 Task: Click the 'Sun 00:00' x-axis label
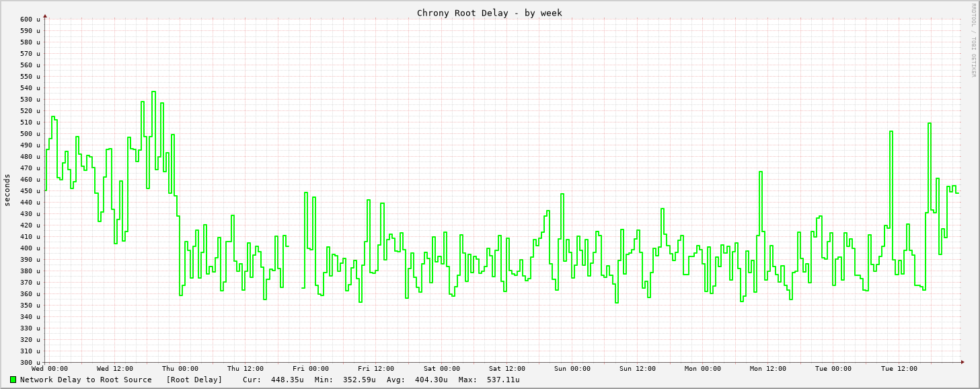coord(572,369)
